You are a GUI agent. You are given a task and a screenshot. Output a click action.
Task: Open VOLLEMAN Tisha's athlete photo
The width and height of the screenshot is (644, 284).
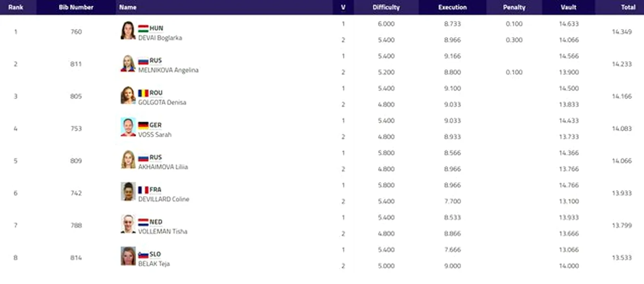click(x=128, y=224)
